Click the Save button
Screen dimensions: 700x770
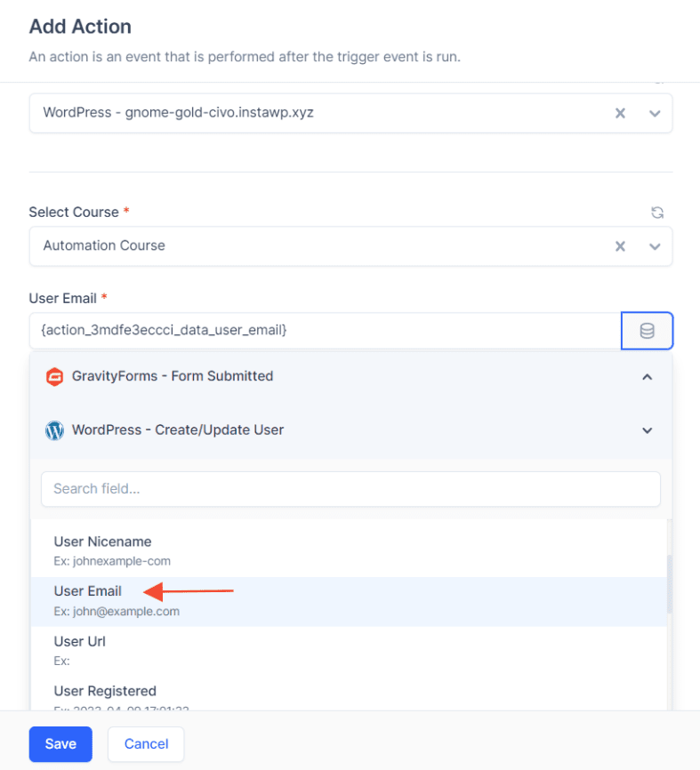[x=60, y=744]
